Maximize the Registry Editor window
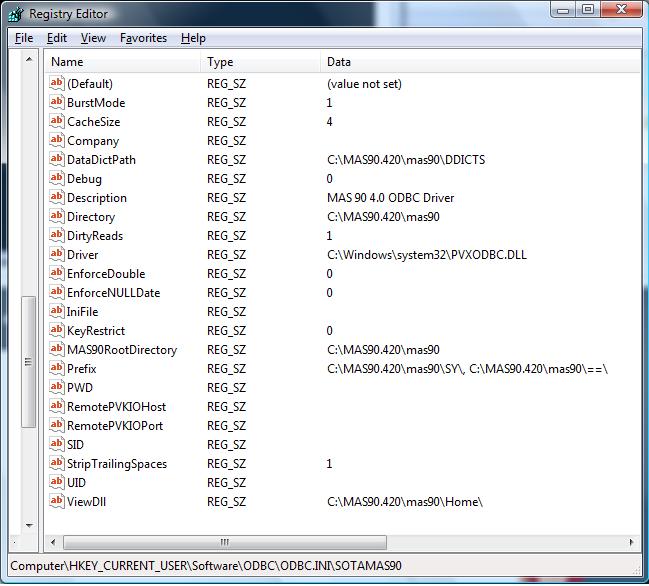Screen dimensions: 649x586 [588, 10]
